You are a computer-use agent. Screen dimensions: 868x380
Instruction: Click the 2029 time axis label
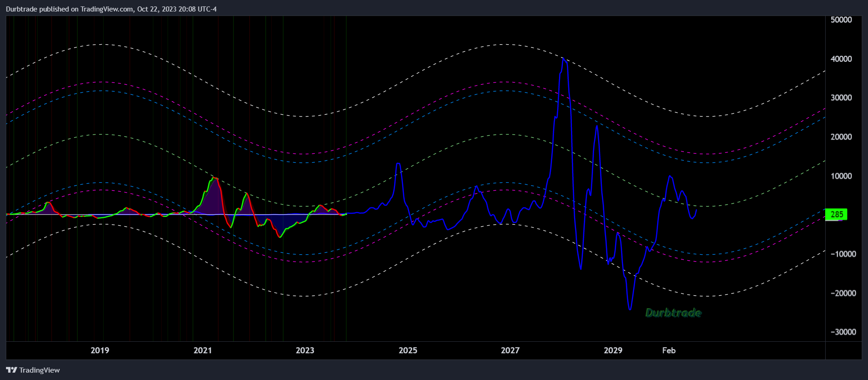point(613,351)
